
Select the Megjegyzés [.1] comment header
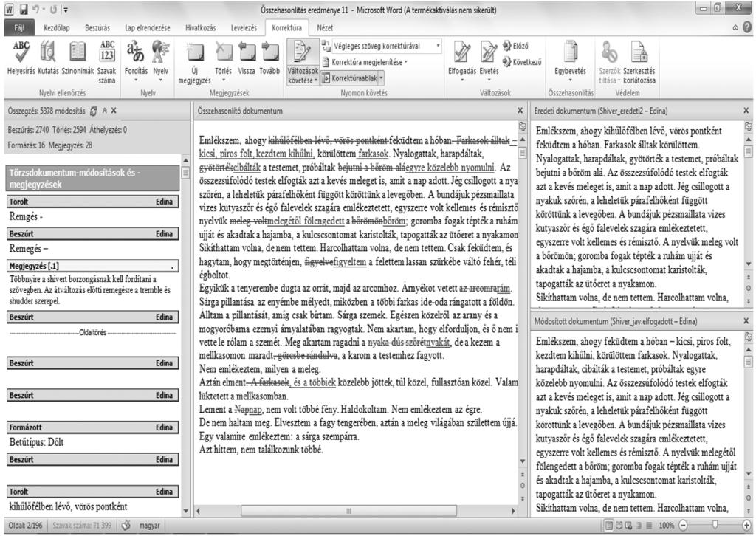click(93, 266)
